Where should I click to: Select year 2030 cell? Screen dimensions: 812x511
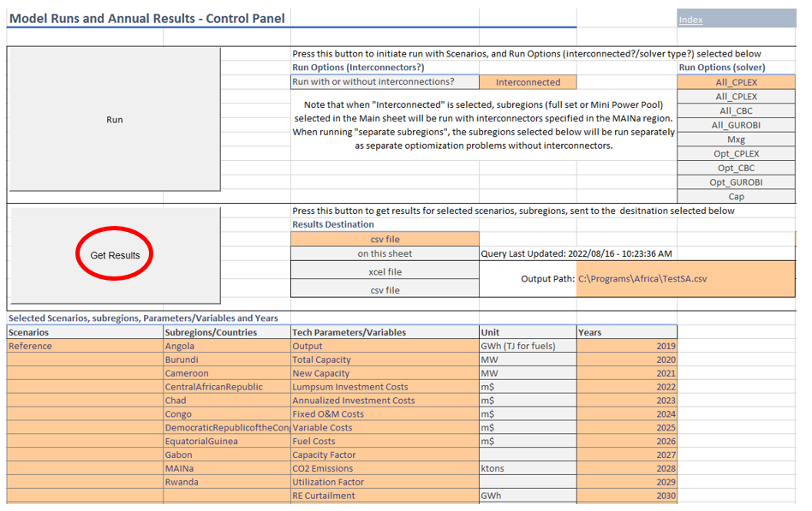(x=627, y=496)
